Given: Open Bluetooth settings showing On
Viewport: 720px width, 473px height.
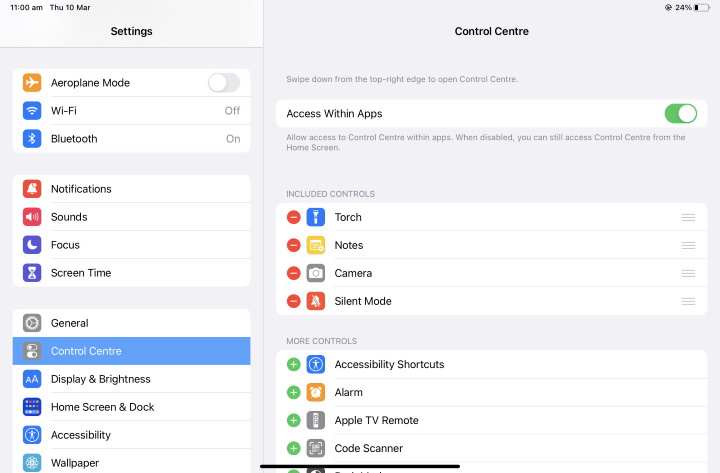Looking at the screenshot, I should point(131,139).
